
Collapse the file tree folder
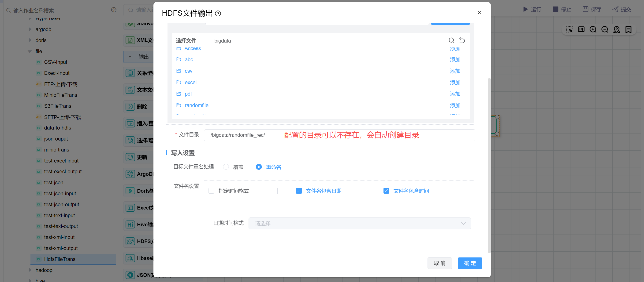30,51
